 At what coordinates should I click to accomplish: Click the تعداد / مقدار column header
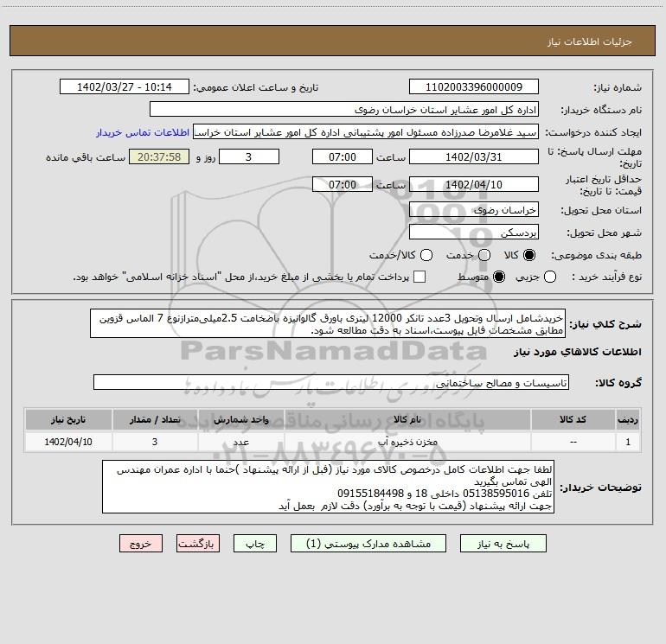[x=155, y=419]
